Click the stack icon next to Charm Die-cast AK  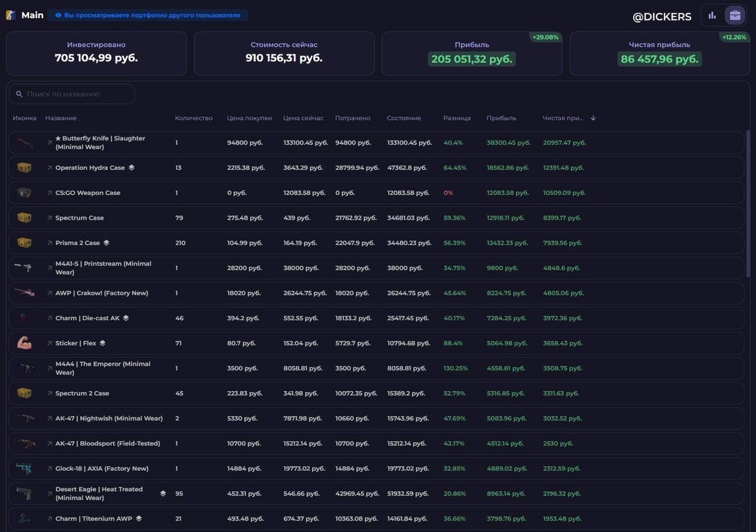[126, 318]
